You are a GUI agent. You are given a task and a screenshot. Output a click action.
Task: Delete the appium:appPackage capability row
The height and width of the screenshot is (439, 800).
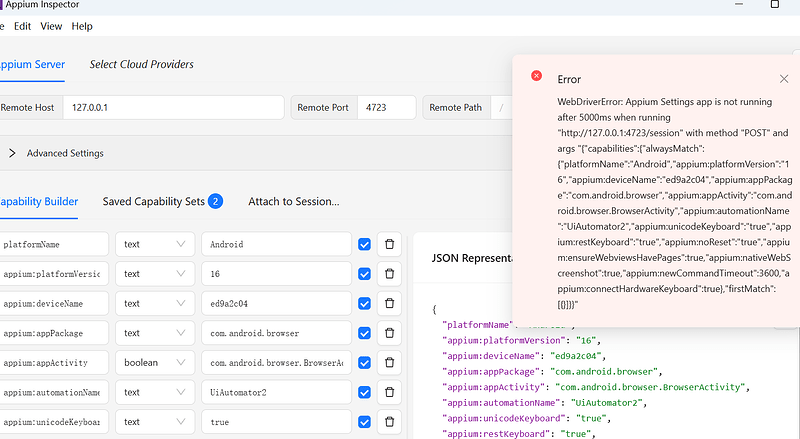390,333
